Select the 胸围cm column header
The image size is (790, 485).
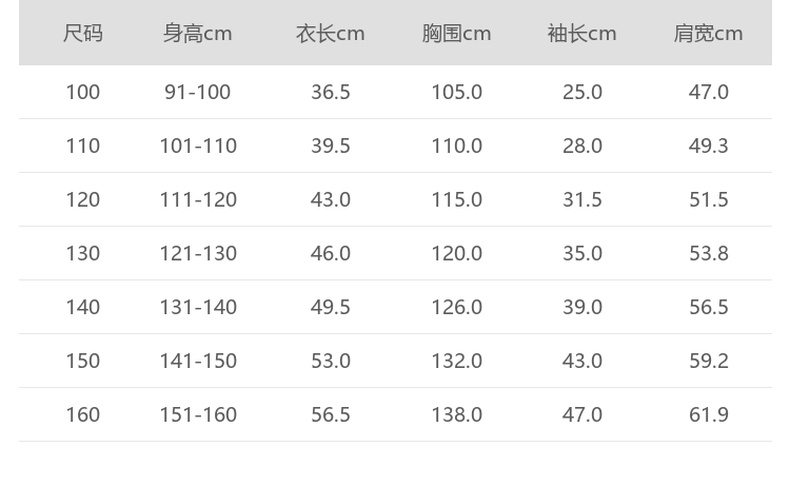click(x=456, y=33)
